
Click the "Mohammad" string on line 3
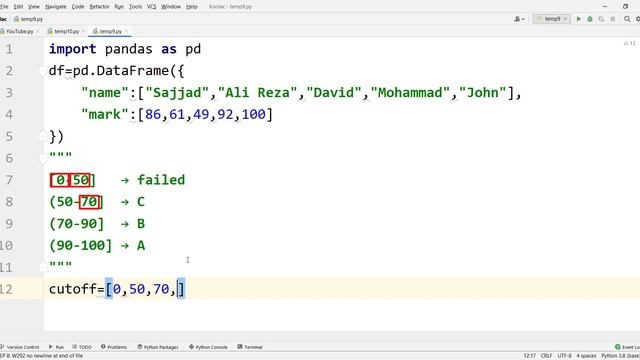(x=410, y=93)
